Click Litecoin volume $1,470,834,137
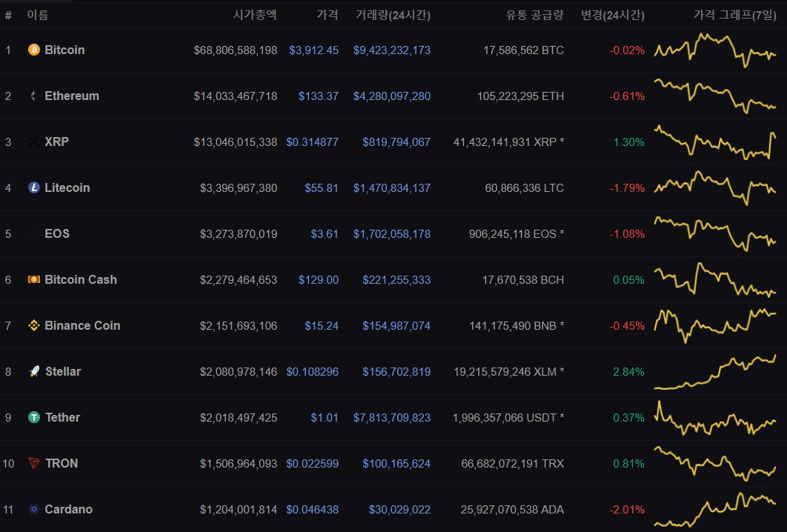The width and height of the screenshot is (787, 532). click(x=392, y=187)
